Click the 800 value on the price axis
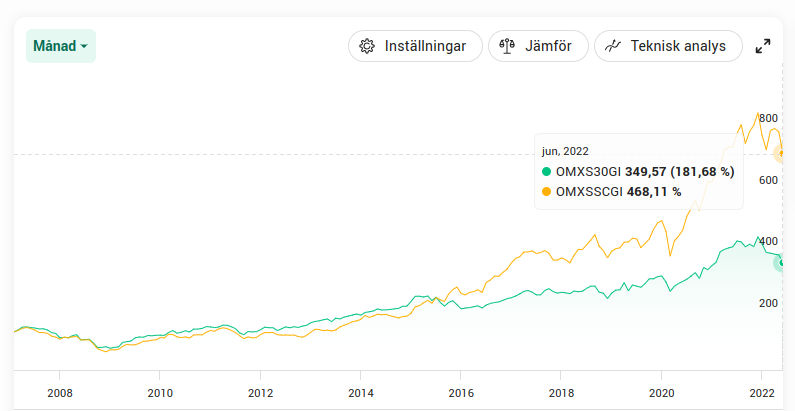Image resolution: width=795 pixels, height=411 pixels. [x=768, y=118]
